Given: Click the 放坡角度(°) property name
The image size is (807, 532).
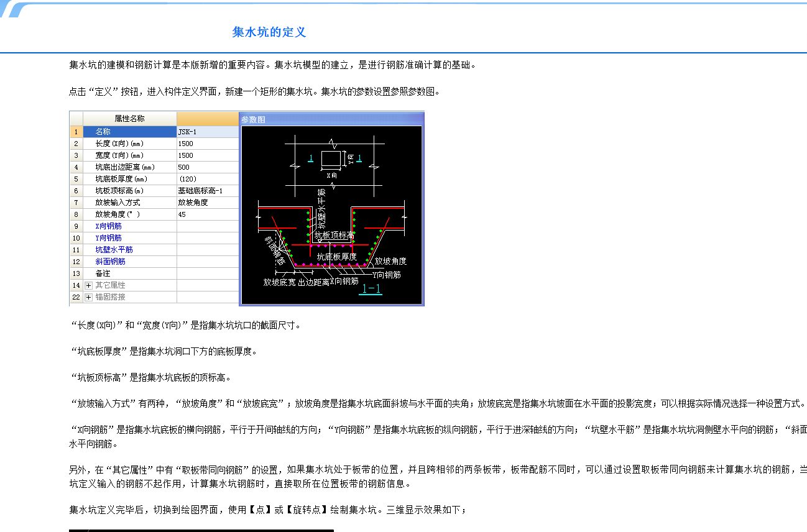Looking at the screenshot, I should click(118, 214).
